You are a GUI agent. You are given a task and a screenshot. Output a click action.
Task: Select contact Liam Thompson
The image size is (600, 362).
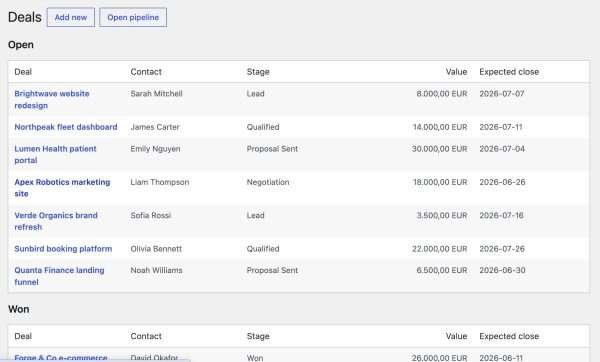(160, 182)
